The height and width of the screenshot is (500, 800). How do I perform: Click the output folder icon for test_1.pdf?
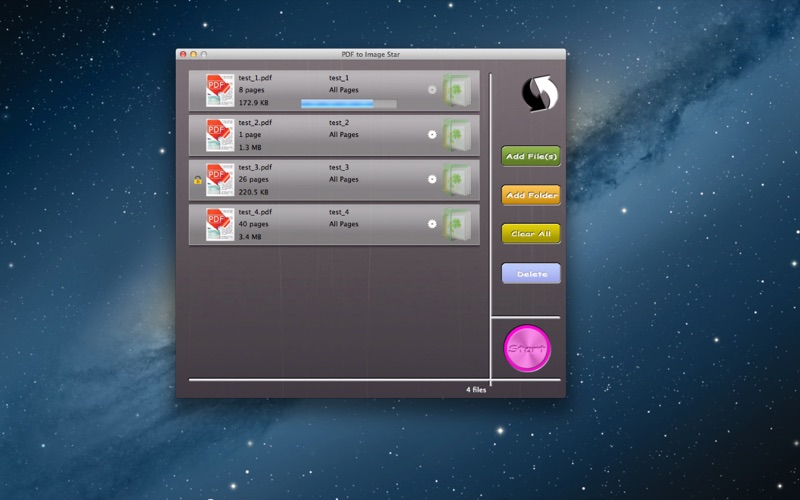click(457, 89)
